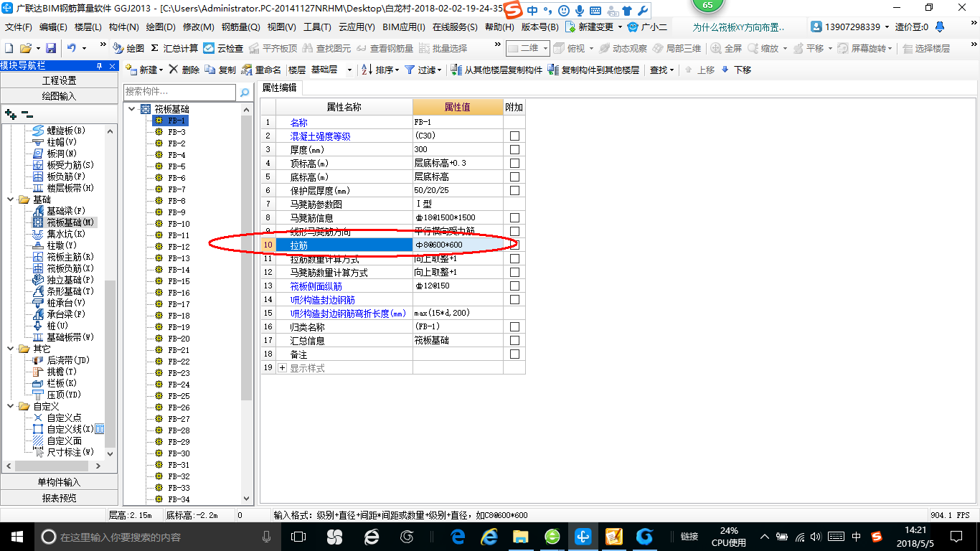Toggle 附加 checkbox for 底标高(m)
The image size is (980, 551).
click(x=514, y=177)
